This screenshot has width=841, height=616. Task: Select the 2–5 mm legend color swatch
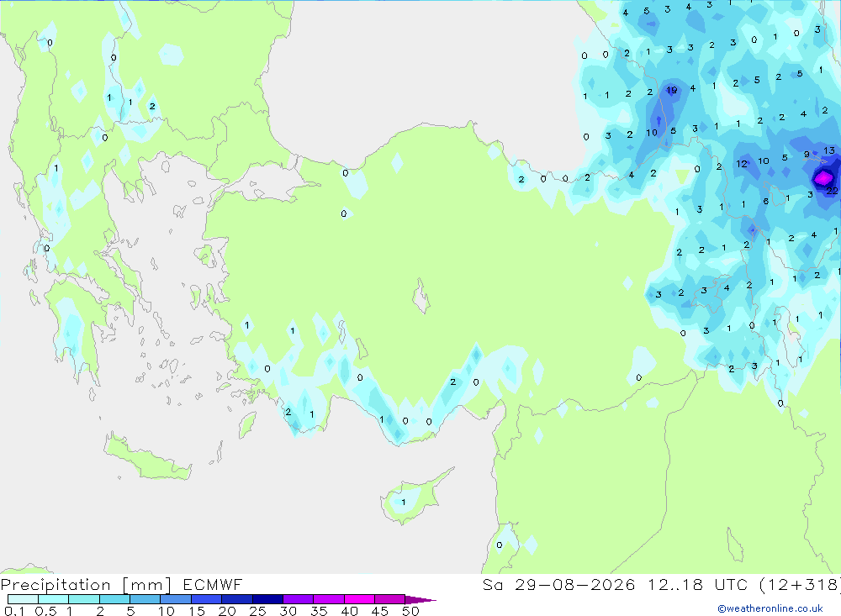click(x=114, y=599)
